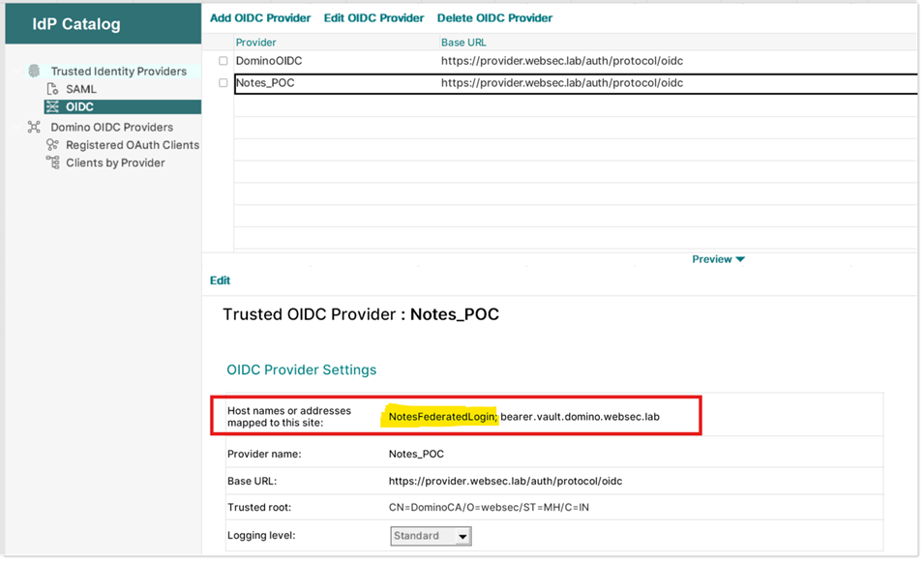This screenshot has width=924, height=561.
Task: Click bearer.vault.domino.websec.lab host value
Action: click(x=580, y=417)
